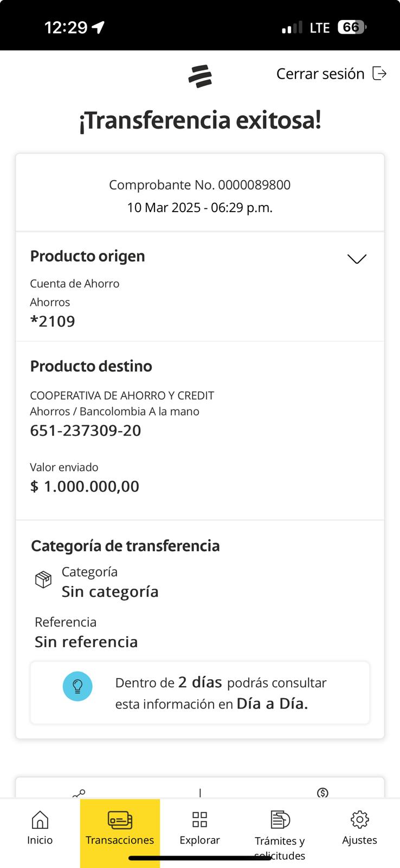
Task: Click Cerrar sesión link
Action: (320, 74)
